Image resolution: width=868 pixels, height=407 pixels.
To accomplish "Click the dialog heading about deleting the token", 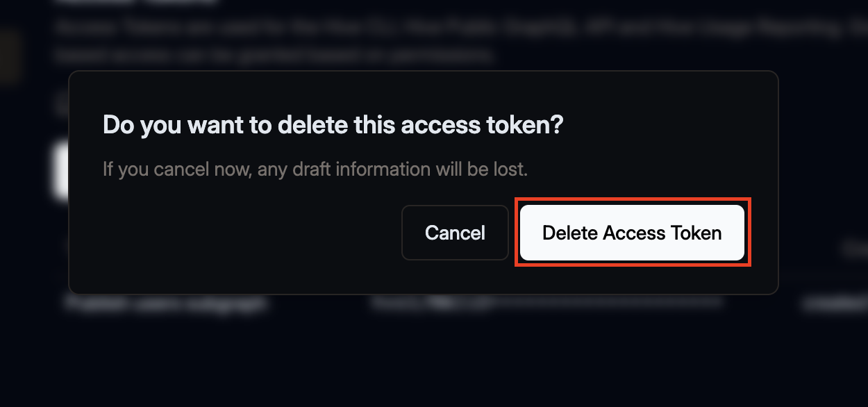I will [x=333, y=125].
